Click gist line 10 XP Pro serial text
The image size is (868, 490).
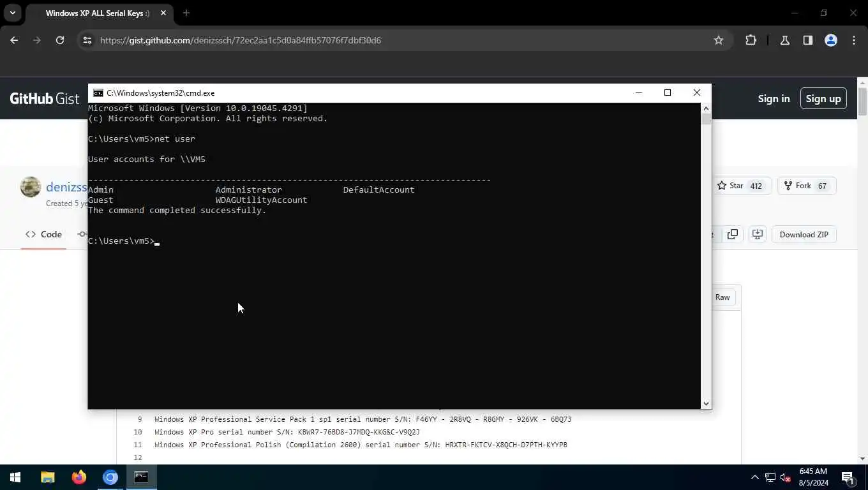(287, 432)
